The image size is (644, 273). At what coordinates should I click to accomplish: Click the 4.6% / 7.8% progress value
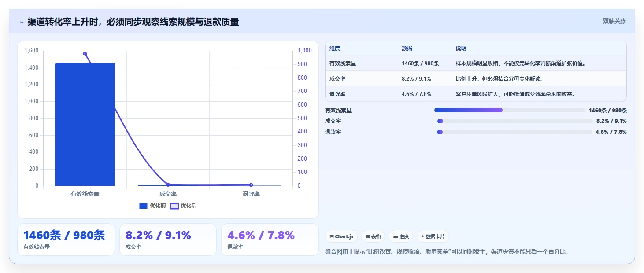[611, 132]
